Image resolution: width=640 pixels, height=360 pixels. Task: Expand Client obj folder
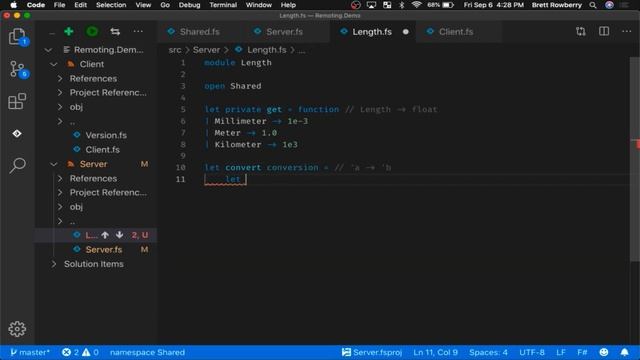point(60,107)
